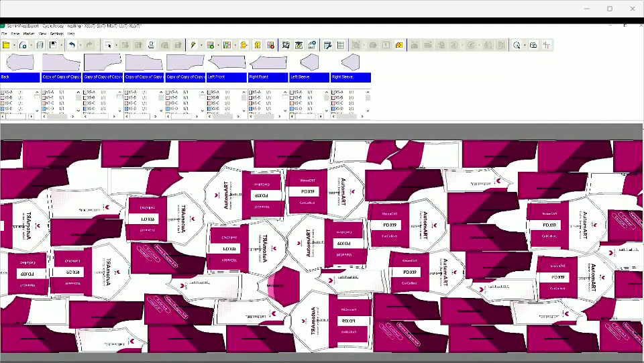644x363 pixels.
Task: Click down arrow of Back size list scrollbar
Action: [x=37, y=111]
